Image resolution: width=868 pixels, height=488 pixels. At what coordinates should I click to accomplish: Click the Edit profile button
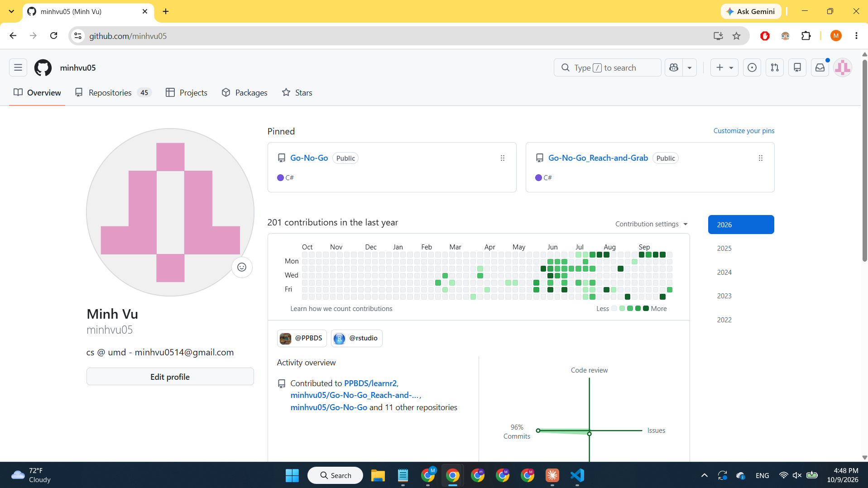(170, 377)
